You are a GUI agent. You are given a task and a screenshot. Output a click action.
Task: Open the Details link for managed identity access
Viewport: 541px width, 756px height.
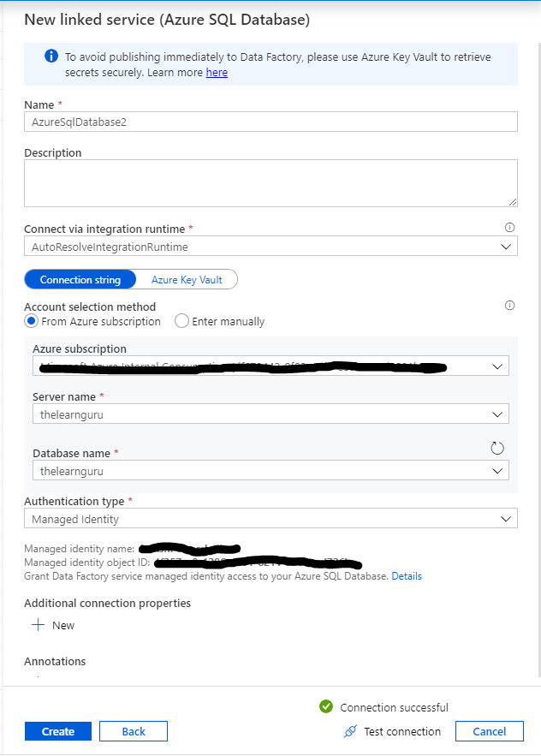[406, 575]
